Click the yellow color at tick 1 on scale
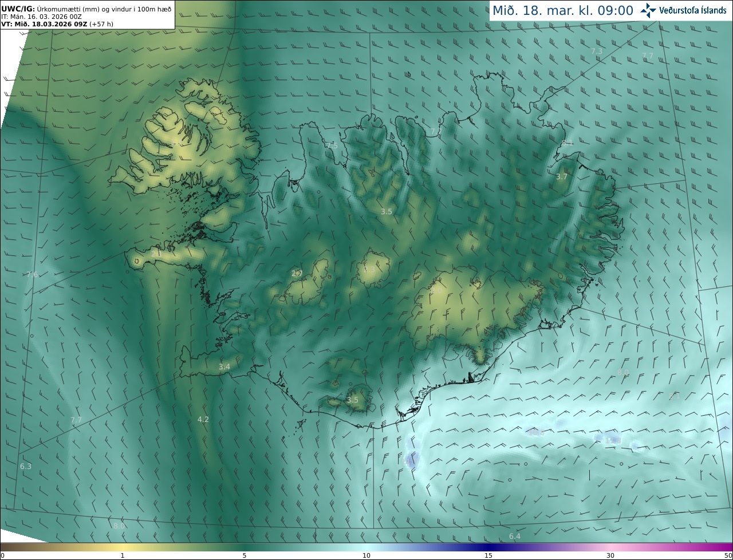Image resolution: width=733 pixels, height=560 pixels. coord(122,547)
